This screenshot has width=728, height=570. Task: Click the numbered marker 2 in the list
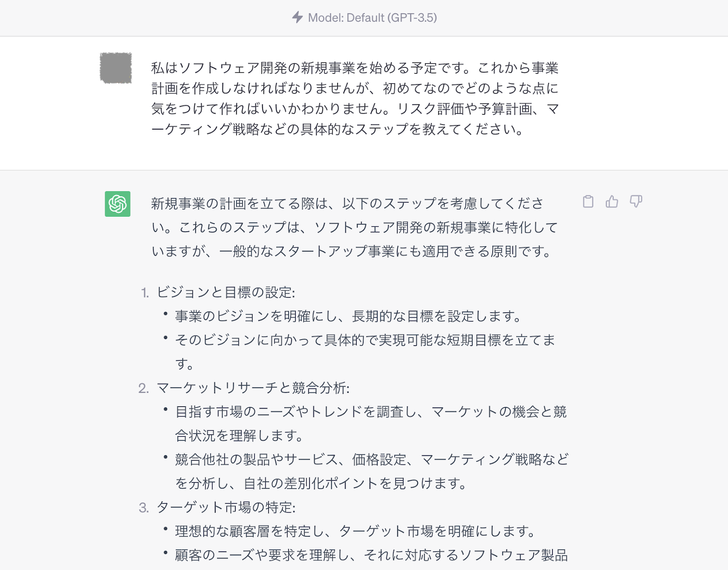pyautogui.click(x=144, y=386)
